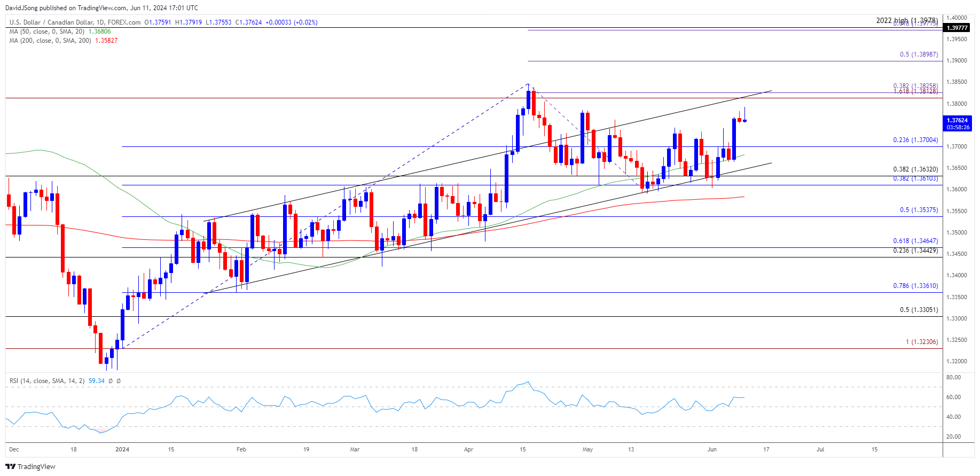Click the RSI 80.00 axis label
980x476 pixels.
[953, 377]
